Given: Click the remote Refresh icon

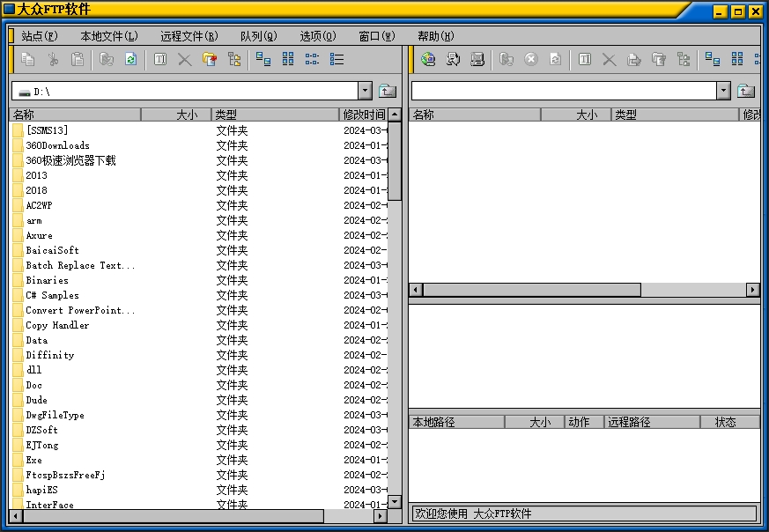Looking at the screenshot, I should click(555, 60).
